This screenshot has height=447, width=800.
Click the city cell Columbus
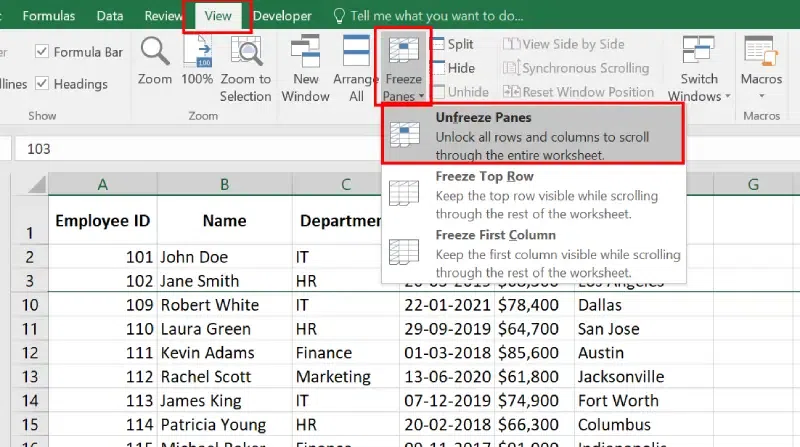tap(644, 425)
